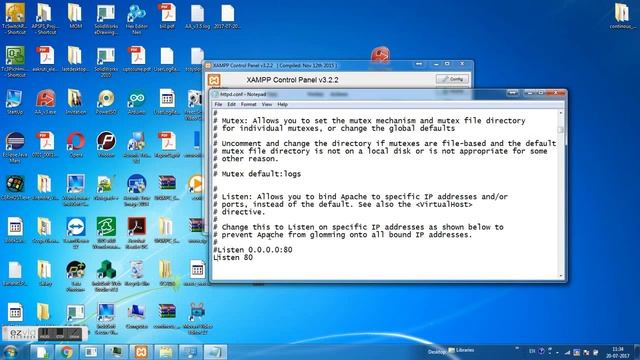The image size is (640, 360).
Task: Select the TeamViewer desktop icon
Action: (76, 233)
